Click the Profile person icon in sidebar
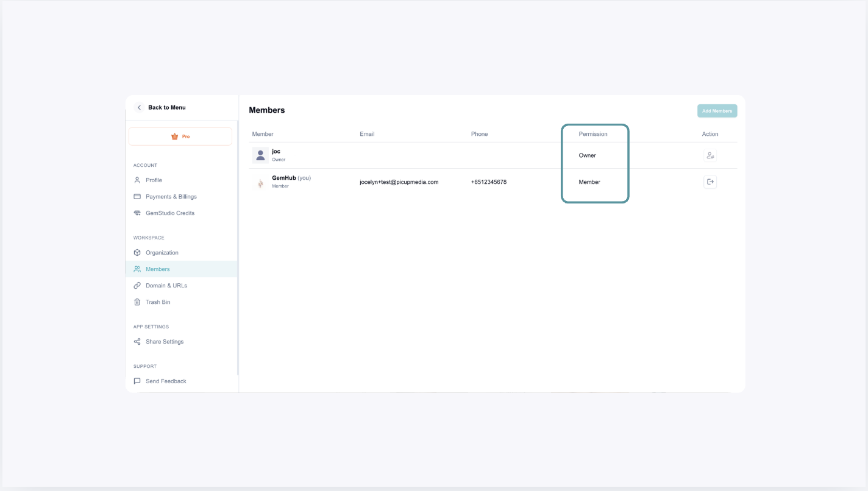 pos(137,180)
